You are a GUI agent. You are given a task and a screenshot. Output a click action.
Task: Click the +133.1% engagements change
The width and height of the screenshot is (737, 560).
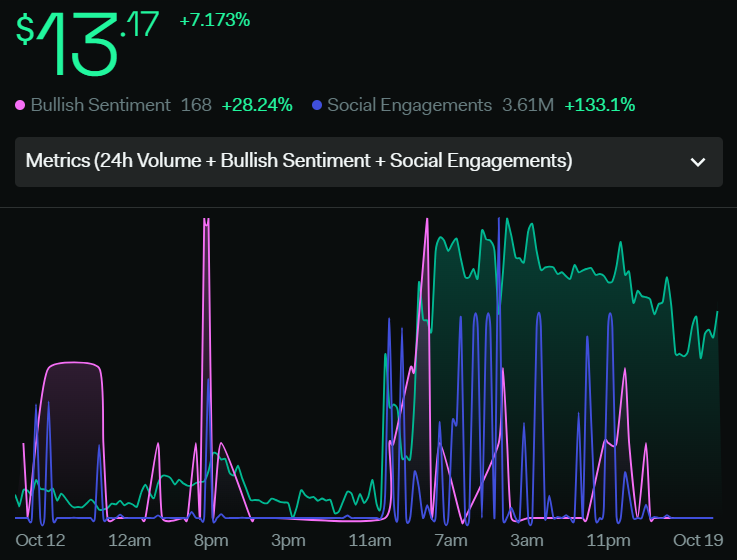click(599, 105)
